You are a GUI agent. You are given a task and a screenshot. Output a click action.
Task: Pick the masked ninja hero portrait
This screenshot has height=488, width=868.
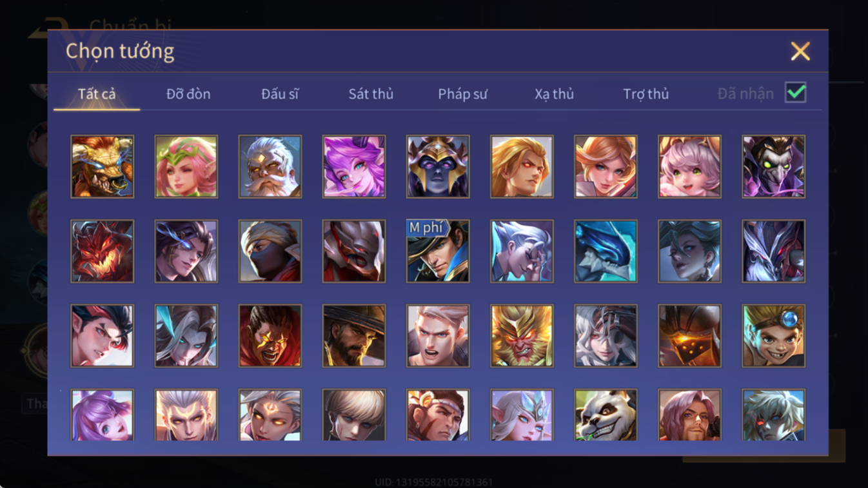(270, 251)
